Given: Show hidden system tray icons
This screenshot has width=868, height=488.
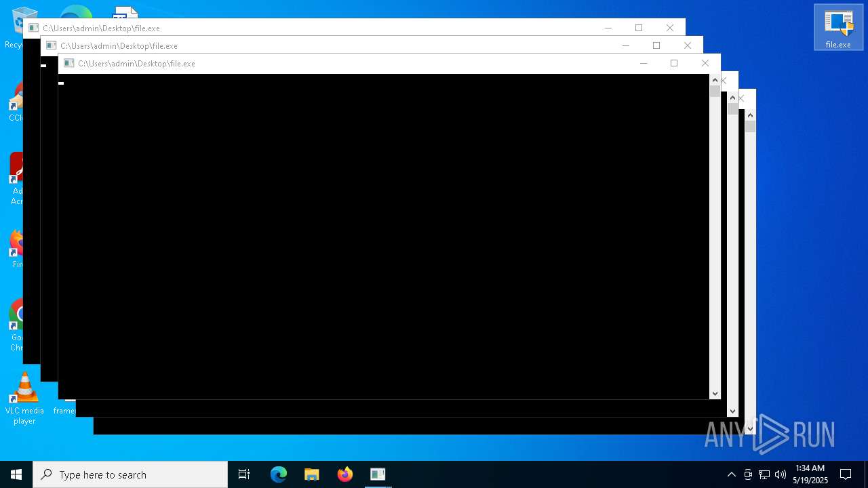Looking at the screenshot, I should 731,474.
